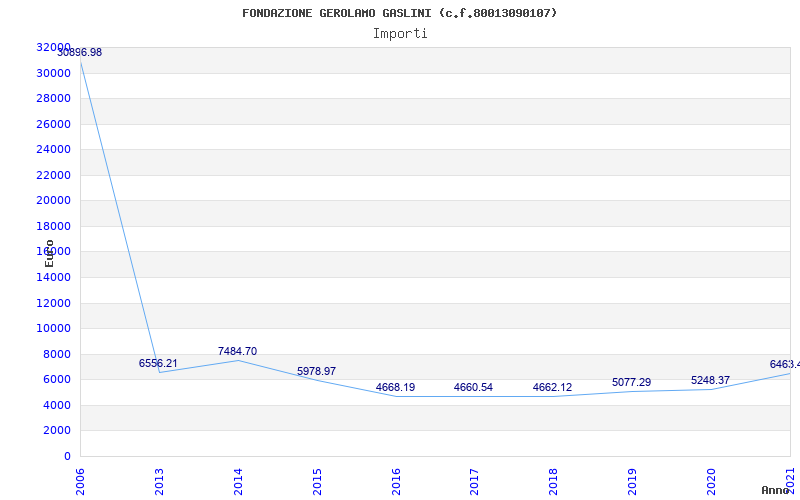The height and width of the screenshot is (500, 800).
Task: Select the 5077.29 data label
Action: click(x=632, y=382)
